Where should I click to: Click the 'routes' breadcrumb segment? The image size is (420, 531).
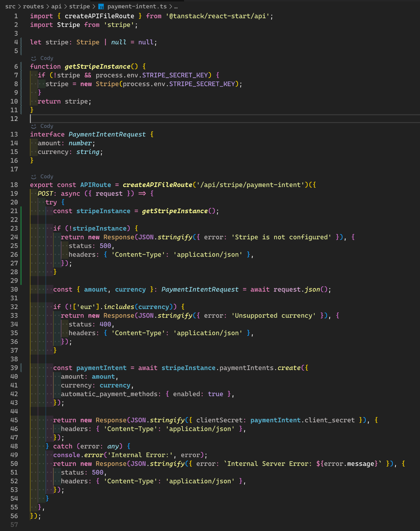pyautogui.click(x=33, y=6)
